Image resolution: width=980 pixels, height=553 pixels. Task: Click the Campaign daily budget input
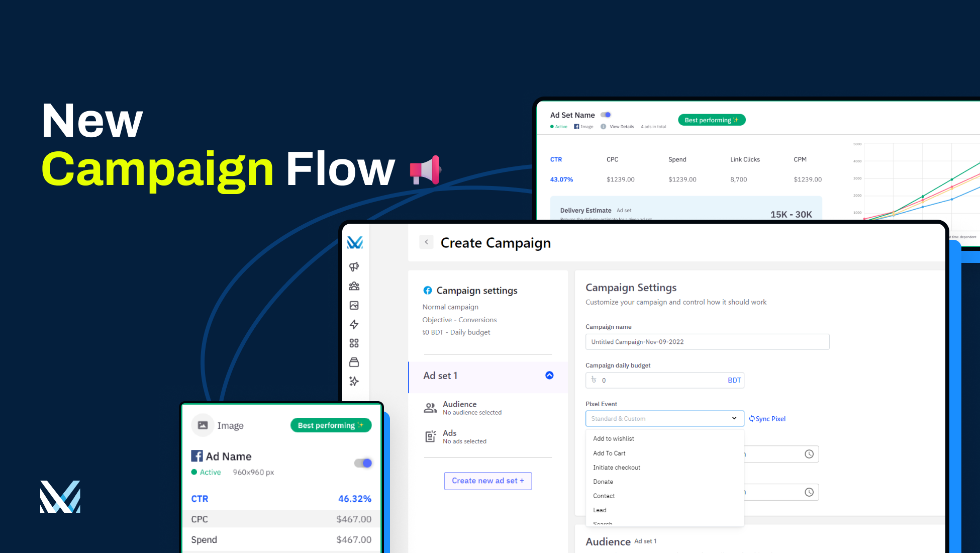(664, 380)
